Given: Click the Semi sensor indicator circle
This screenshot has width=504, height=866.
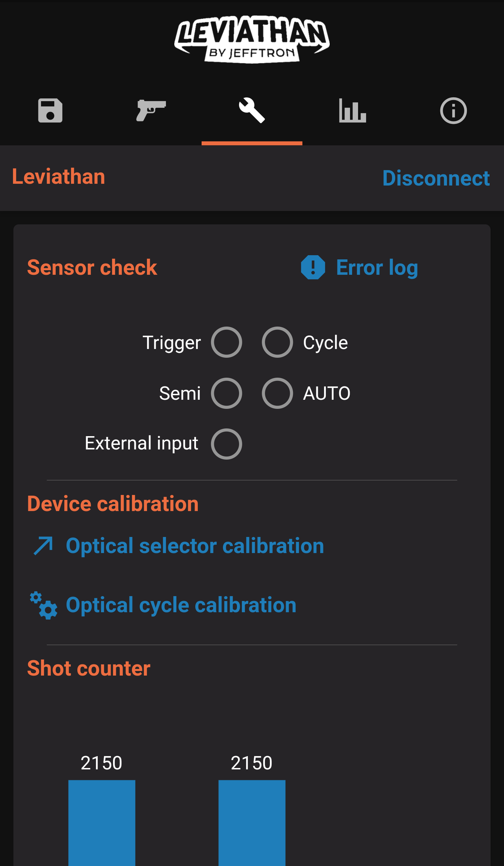Looking at the screenshot, I should pos(226,393).
